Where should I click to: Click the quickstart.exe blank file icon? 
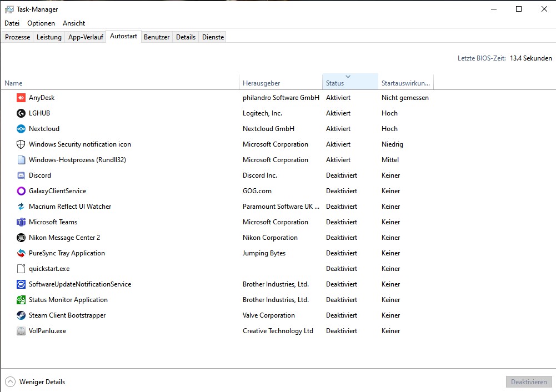pos(21,269)
